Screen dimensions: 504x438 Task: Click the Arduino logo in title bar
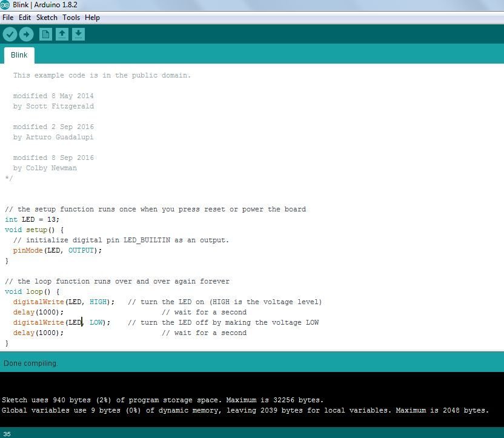coord(5,5)
